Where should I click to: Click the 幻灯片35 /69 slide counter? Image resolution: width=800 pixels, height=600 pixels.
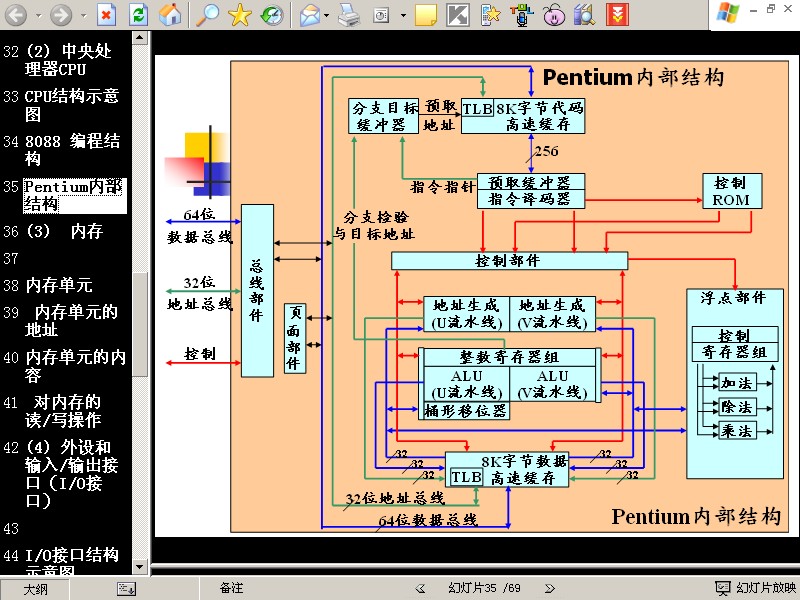484,588
